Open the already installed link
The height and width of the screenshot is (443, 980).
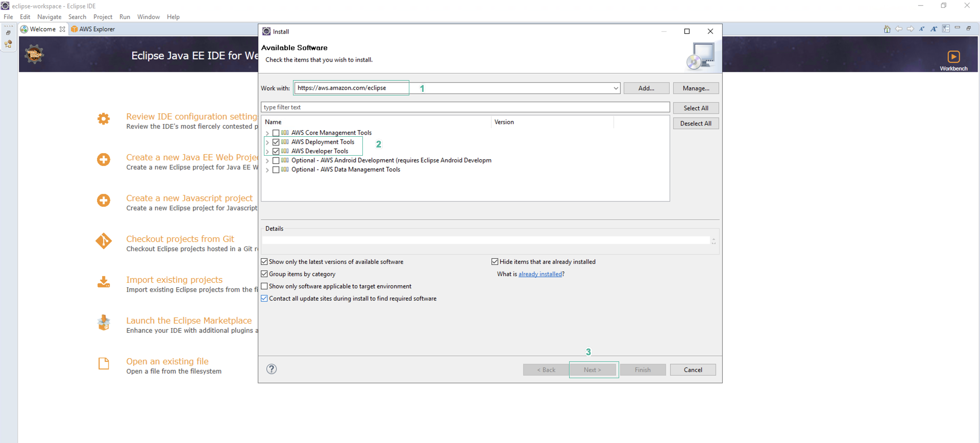click(x=540, y=274)
